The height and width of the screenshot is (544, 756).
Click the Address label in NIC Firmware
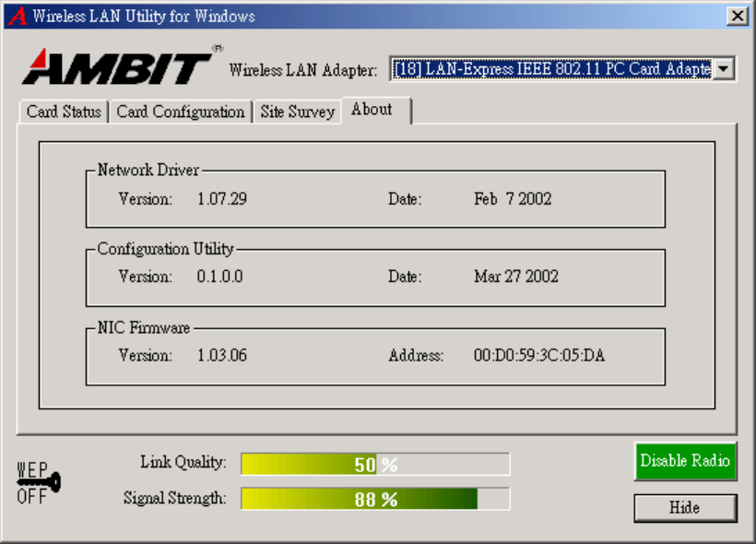tap(416, 355)
